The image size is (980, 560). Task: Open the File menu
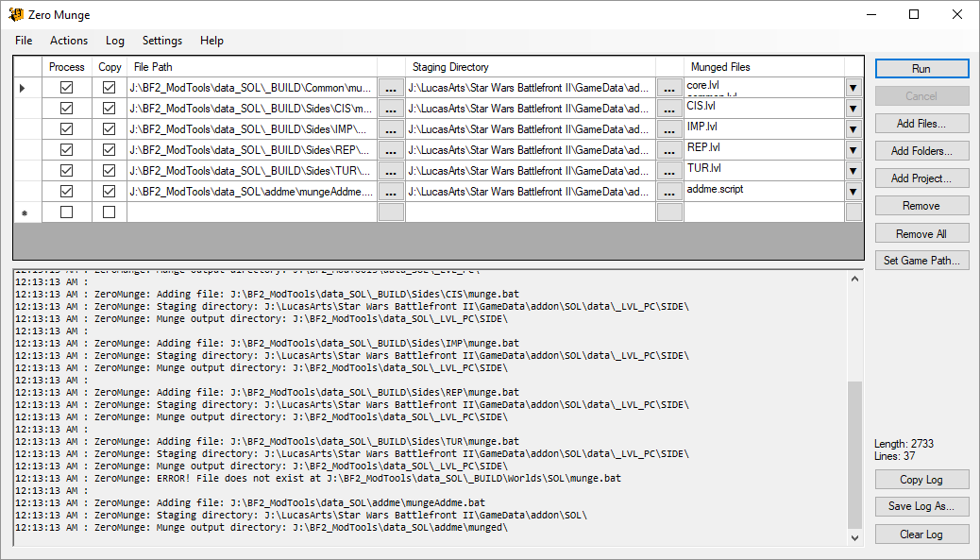(24, 41)
